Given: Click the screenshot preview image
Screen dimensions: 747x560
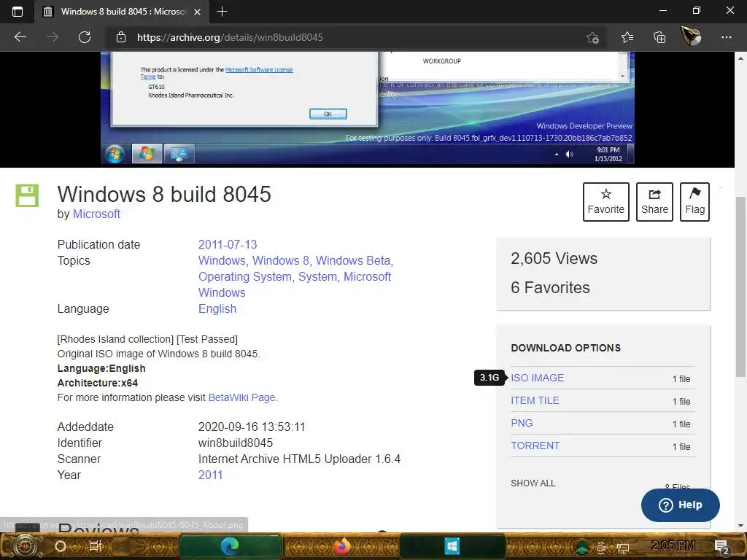Looking at the screenshot, I should coord(367,108).
